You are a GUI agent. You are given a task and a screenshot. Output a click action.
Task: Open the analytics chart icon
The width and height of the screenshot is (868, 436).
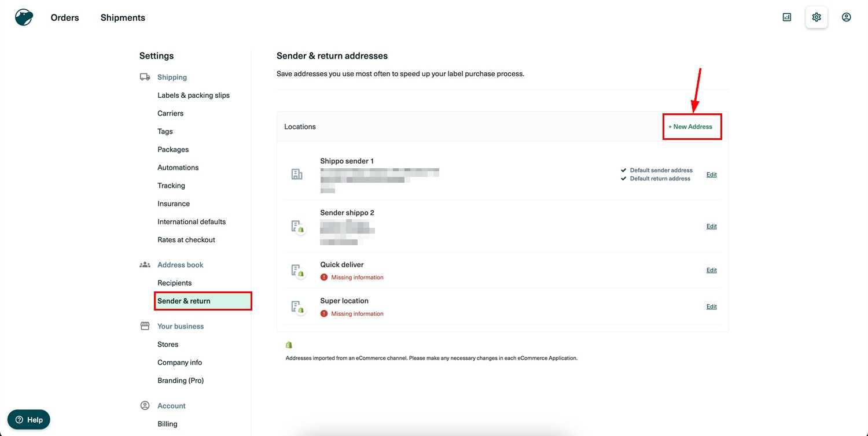[x=786, y=17]
